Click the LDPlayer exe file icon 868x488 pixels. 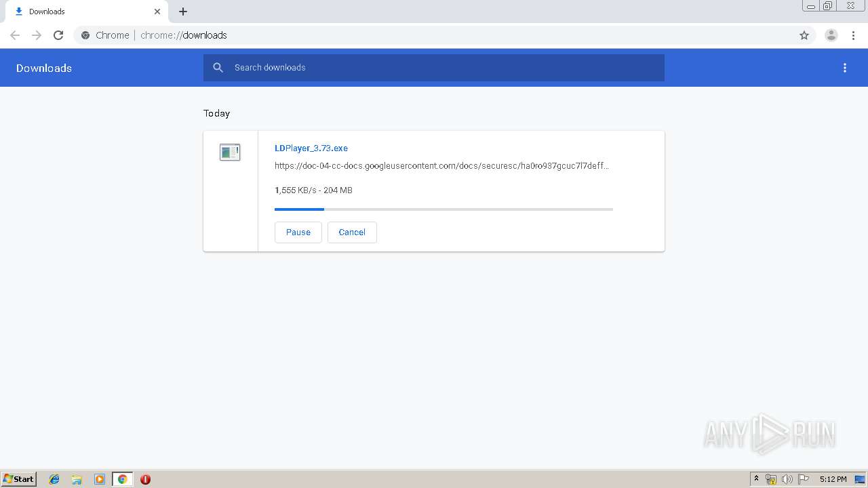(230, 152)
